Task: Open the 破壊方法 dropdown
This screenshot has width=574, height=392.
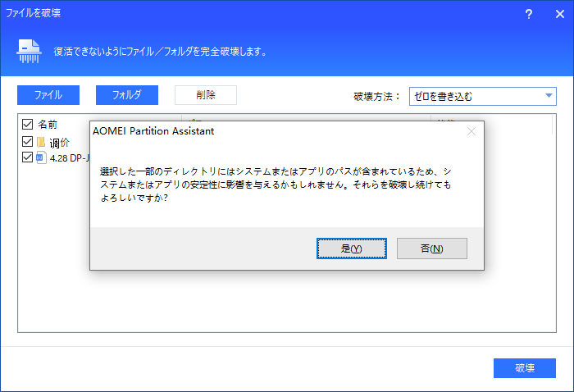Action: [x=483, y=96]
